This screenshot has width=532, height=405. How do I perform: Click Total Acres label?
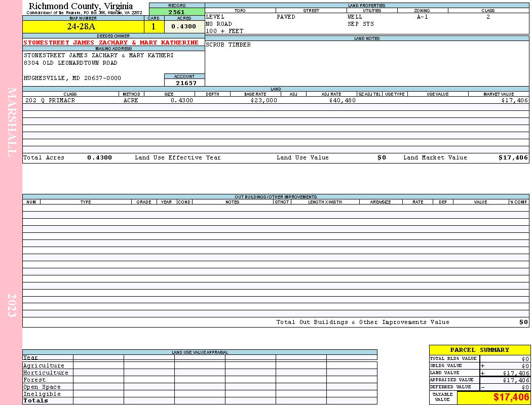[x=44, y=157]
